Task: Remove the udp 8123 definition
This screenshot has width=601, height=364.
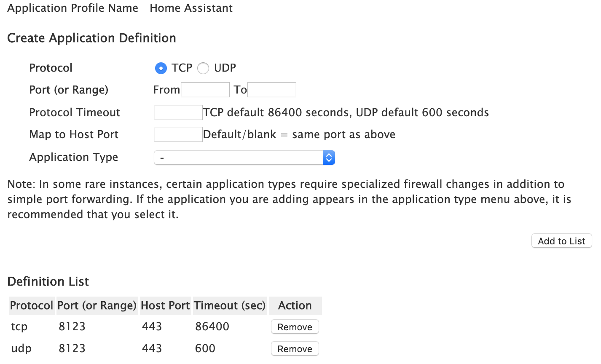Action: pos(295,349)
